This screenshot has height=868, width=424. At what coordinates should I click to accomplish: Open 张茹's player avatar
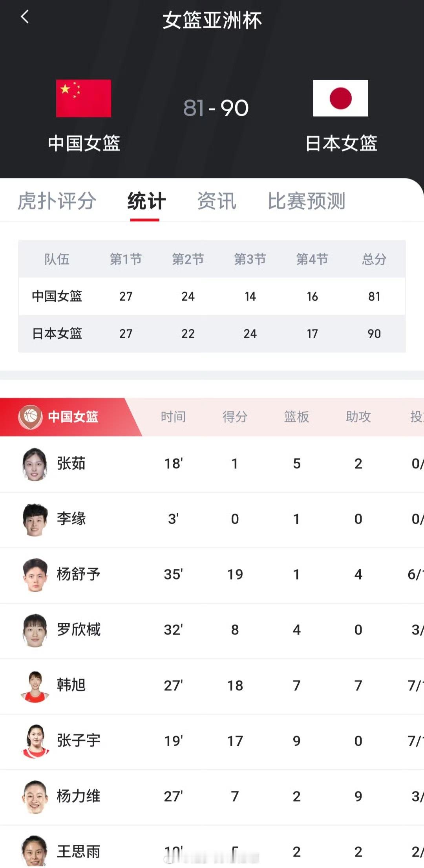pyautogui.click(x=35, y=464)
